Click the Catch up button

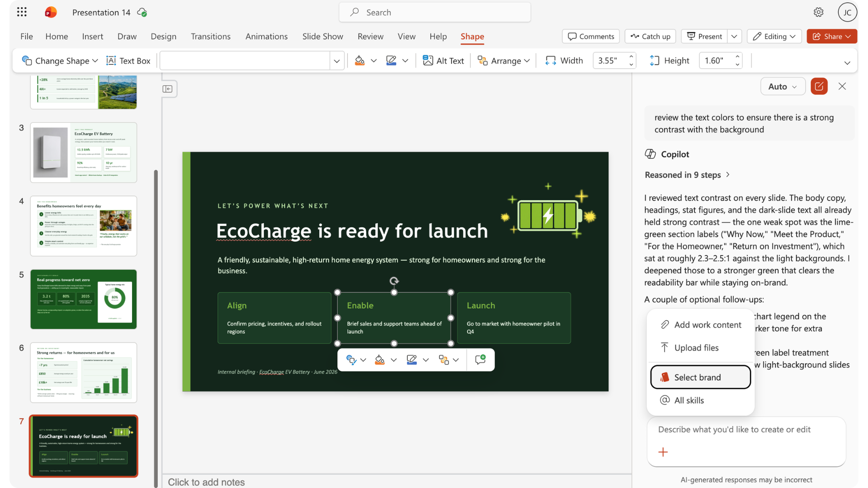(650, 36)
